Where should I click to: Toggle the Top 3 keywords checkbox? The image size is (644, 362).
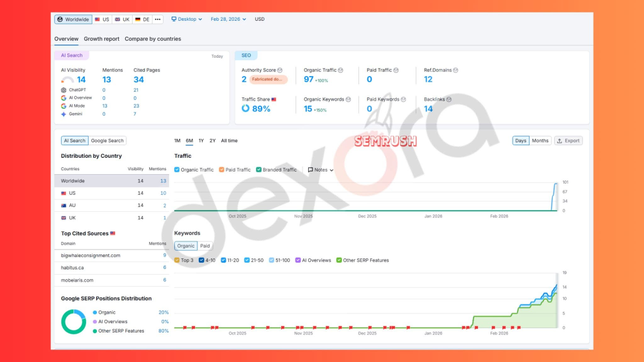click(x=177, y=260)
